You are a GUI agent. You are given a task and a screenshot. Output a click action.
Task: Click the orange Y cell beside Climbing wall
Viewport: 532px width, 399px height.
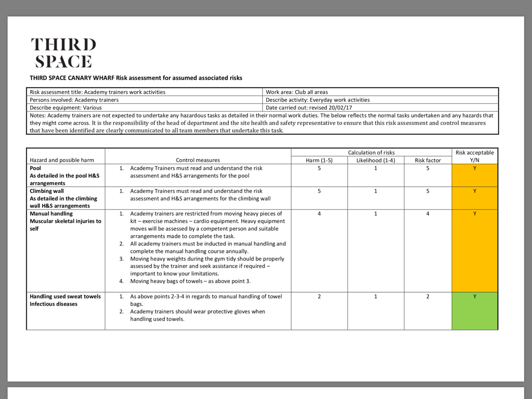tap(474, 198)
